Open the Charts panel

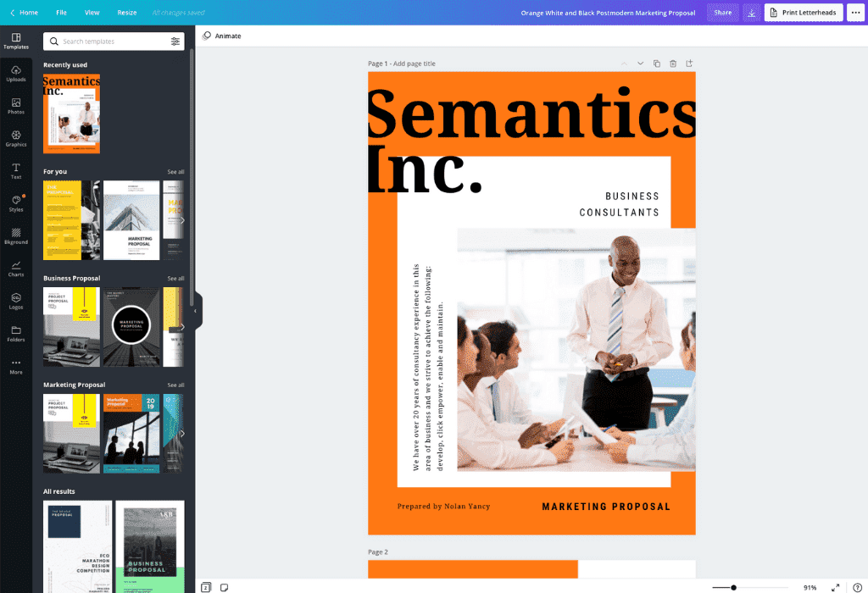point(16,268)
